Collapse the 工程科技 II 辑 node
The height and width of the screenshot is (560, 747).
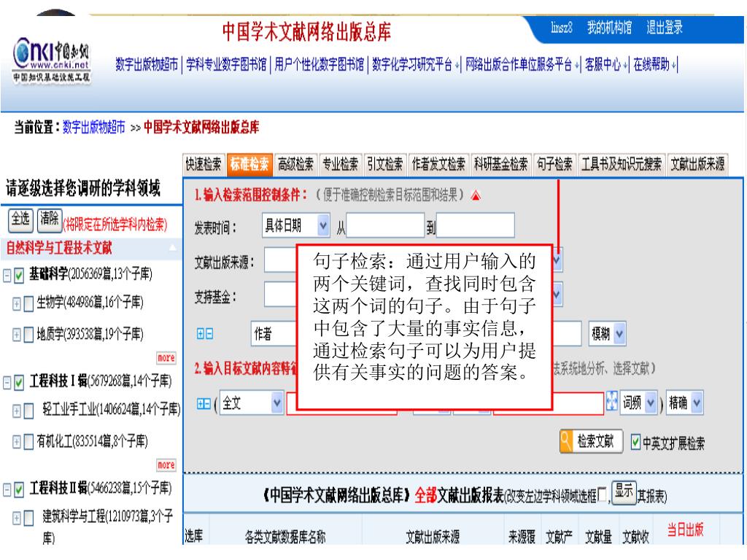click(7, 489)
